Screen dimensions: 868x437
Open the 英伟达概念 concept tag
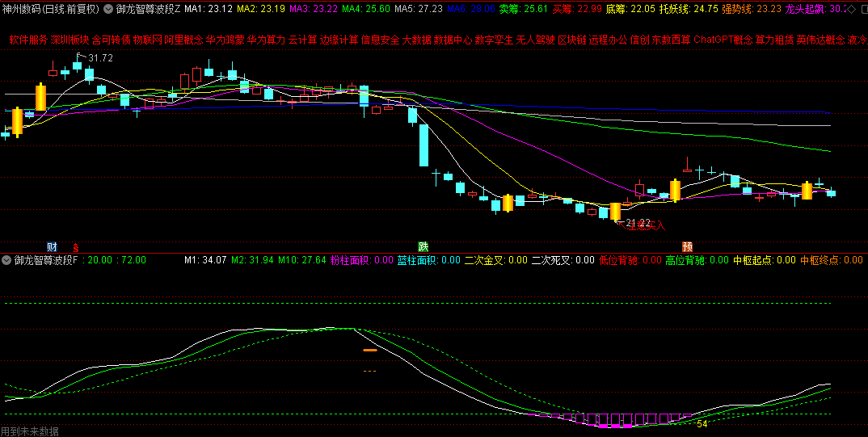click(821, 40)
